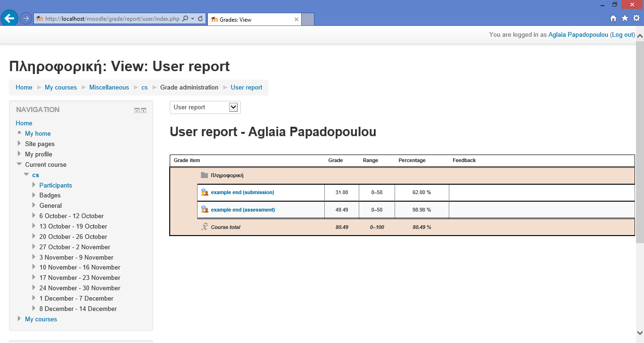This screenshot has height=343, width=644.
Task: Click the address bar search magnifier icon
Action: click(185, 19)
